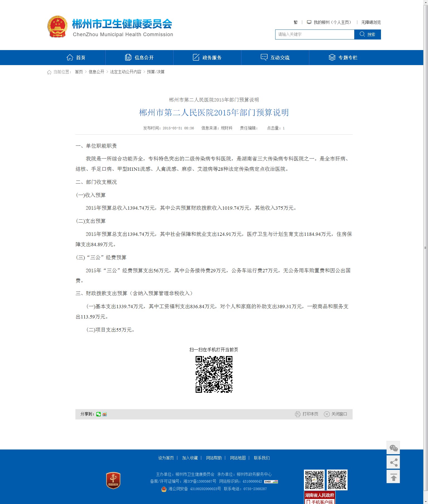Go to 信息公开 in the breadcrumb
428x504 pixels.
pos(96,72)
